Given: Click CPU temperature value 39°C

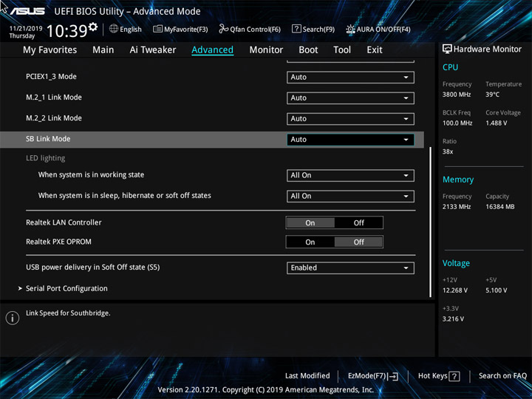Looking at the screenshot, I should [x=492, y=95].
